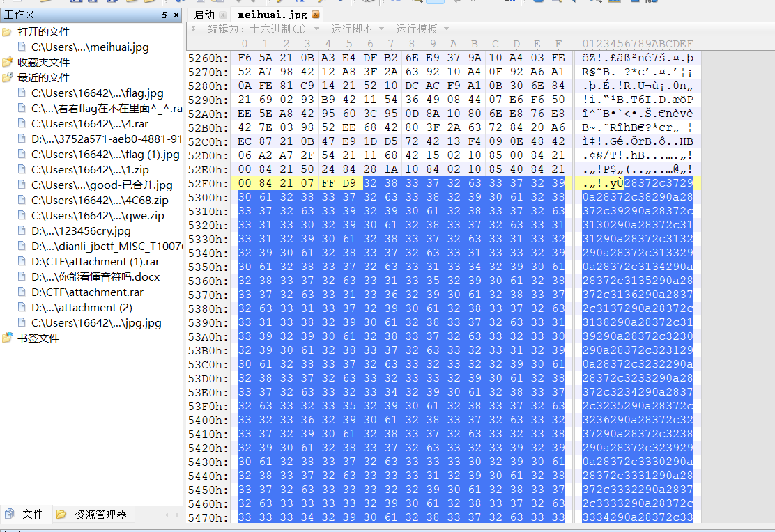Image resolution: width=775 pixels, height=532 pixels.
Task: Click ASCII text 3334290a28372c33 in row 5470h
Action: [638, 517]
